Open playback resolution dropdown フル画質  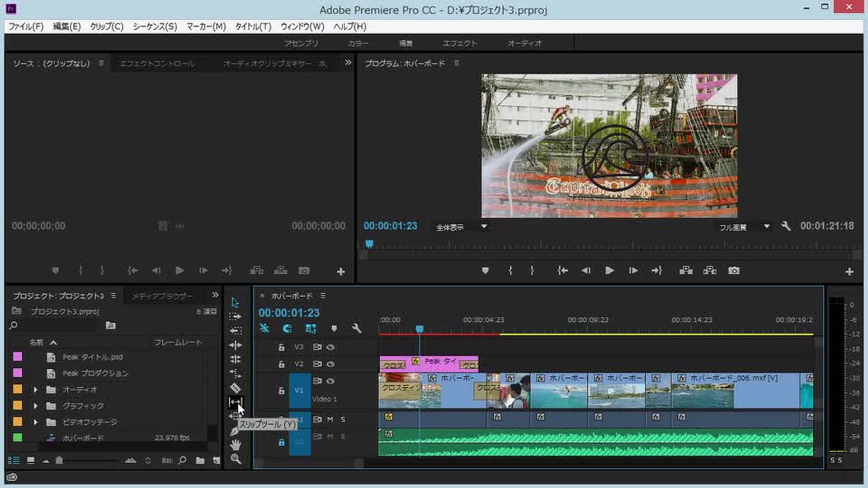coord(744,227)
